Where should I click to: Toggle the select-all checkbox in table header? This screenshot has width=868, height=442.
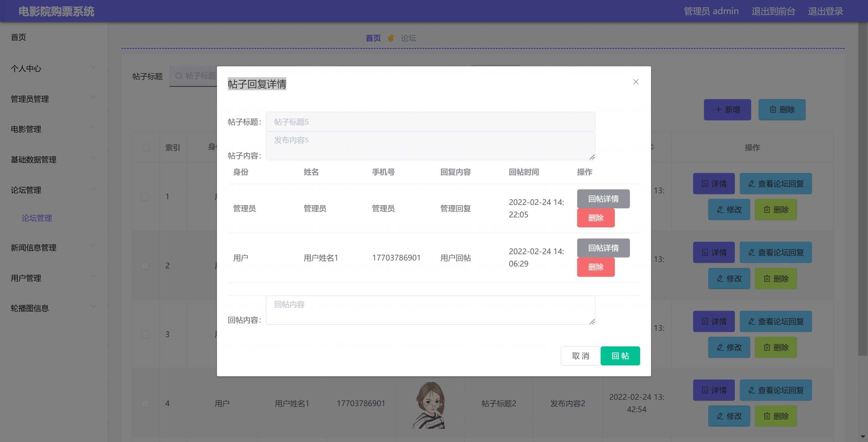click(x=146, y=148)
